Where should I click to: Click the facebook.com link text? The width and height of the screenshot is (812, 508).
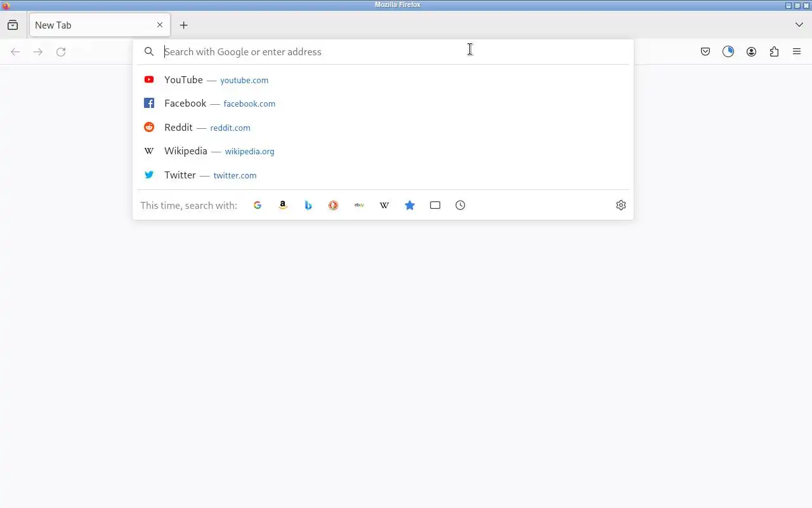(x=249, y=104)
